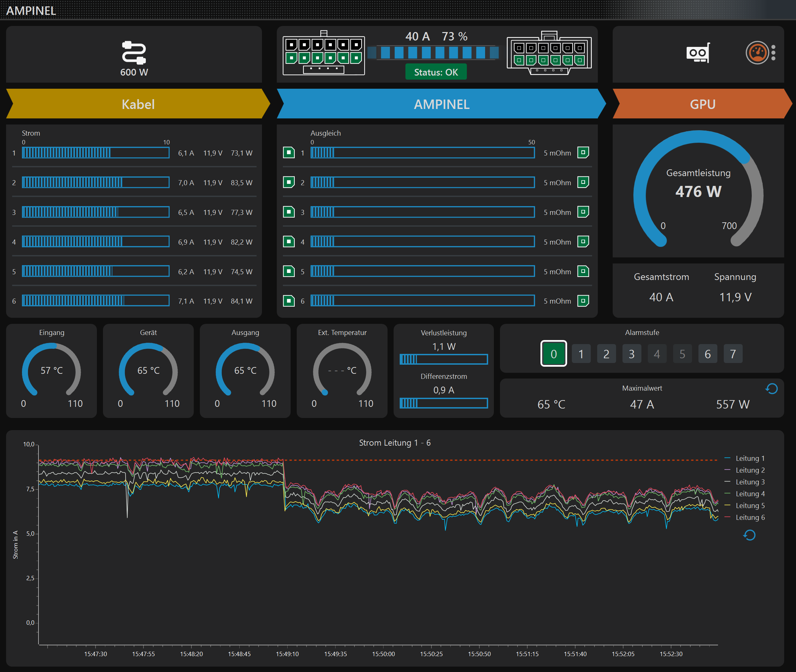Click the AMPINEL window title
The image size is (796, 672).
[x=31, y=10]
